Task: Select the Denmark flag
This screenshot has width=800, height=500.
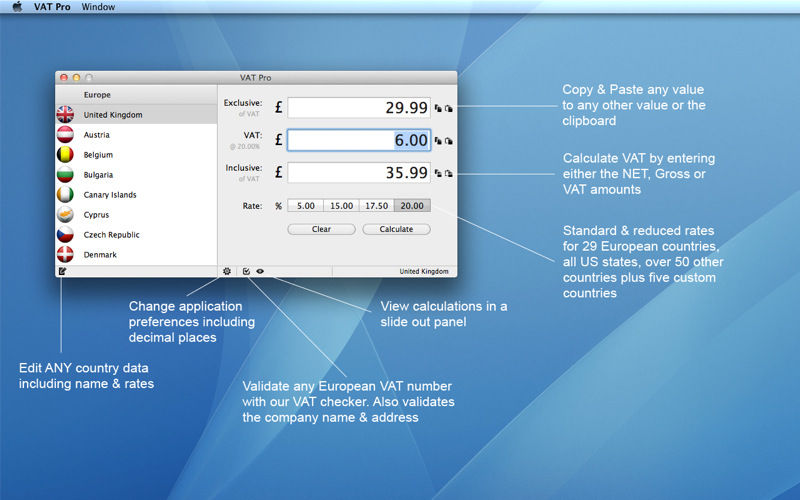Action: 65,255
